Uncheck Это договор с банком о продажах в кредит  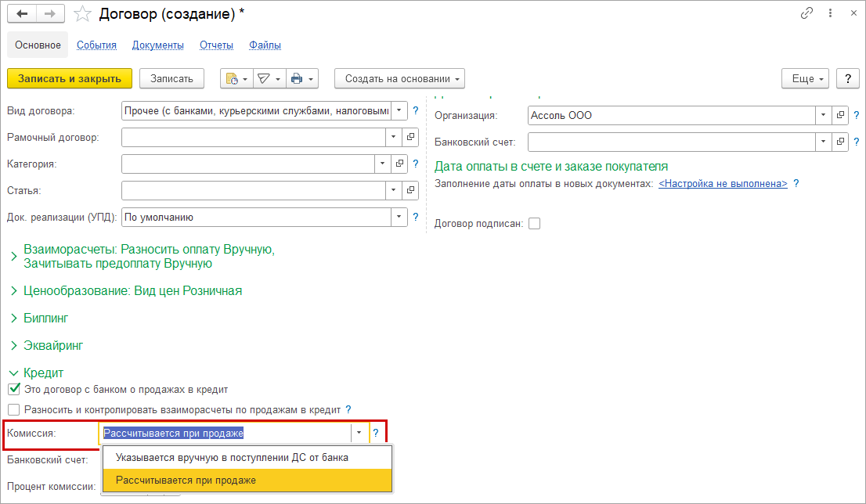click(14, 389)
